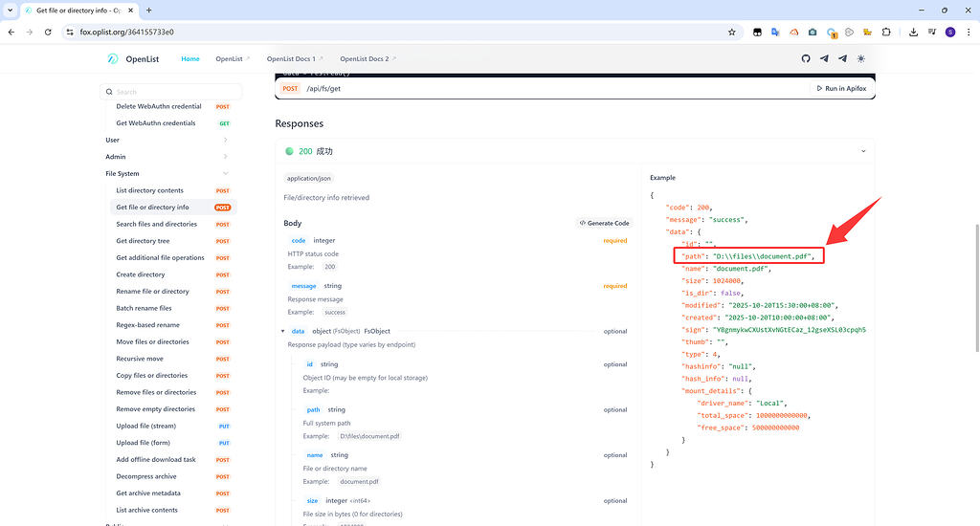Open List directory contents endpoint
This screenshot has width=980, height=526.
click(x=172, y=190)
